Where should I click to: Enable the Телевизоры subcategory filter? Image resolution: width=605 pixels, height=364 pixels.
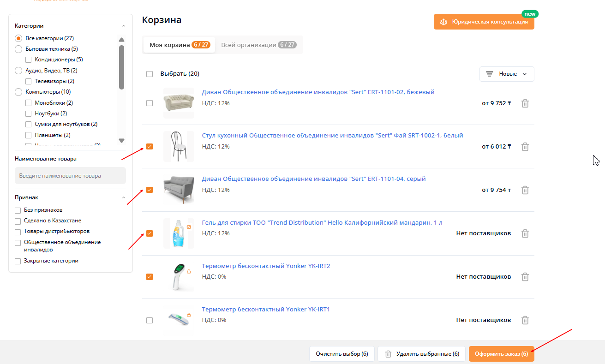29,81
